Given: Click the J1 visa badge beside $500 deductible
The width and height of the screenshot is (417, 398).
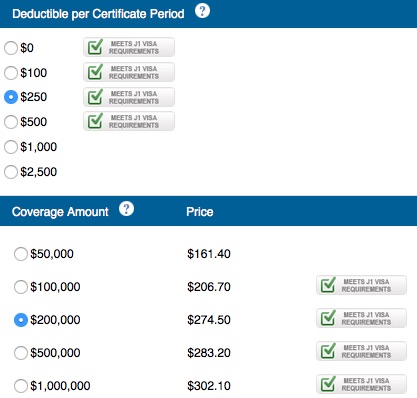Looking at the screenshot, I should (x=129, y=121).
